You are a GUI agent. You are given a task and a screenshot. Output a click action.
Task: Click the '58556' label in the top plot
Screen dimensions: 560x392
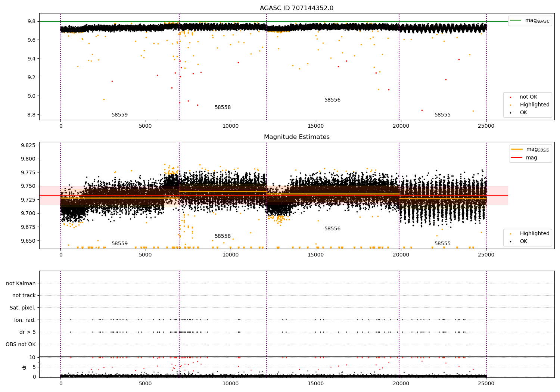coord(332,100)
